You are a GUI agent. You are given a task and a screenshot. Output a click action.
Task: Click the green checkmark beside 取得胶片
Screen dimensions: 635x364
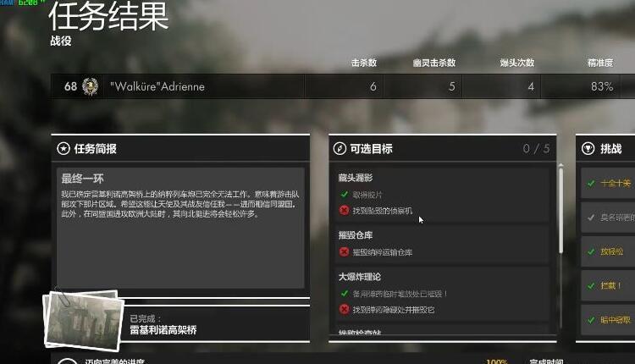[x=345, y=195]
